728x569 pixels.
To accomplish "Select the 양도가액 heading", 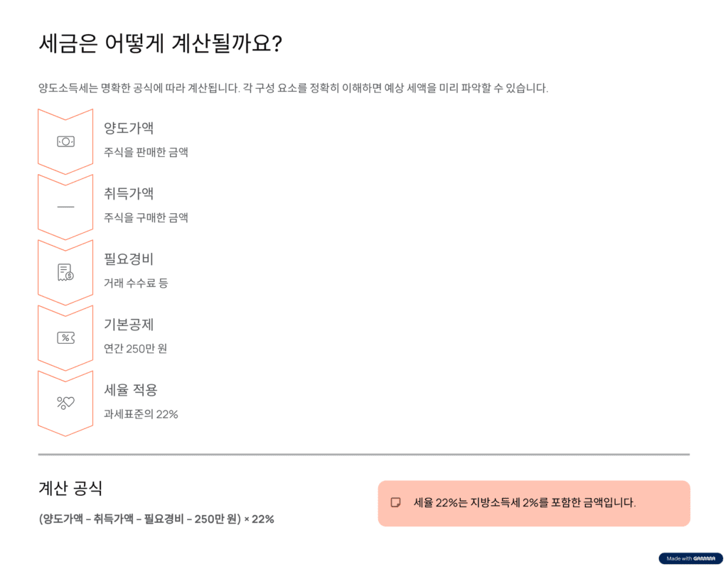I will [x=129, y=128].
